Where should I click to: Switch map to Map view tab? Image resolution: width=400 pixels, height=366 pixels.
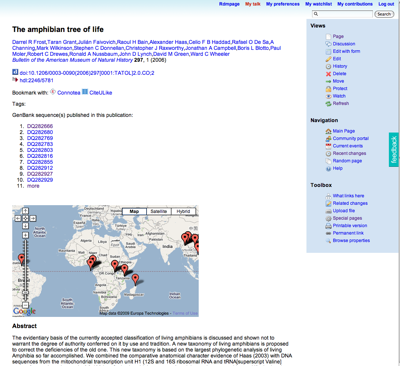[x=134, y=211]
